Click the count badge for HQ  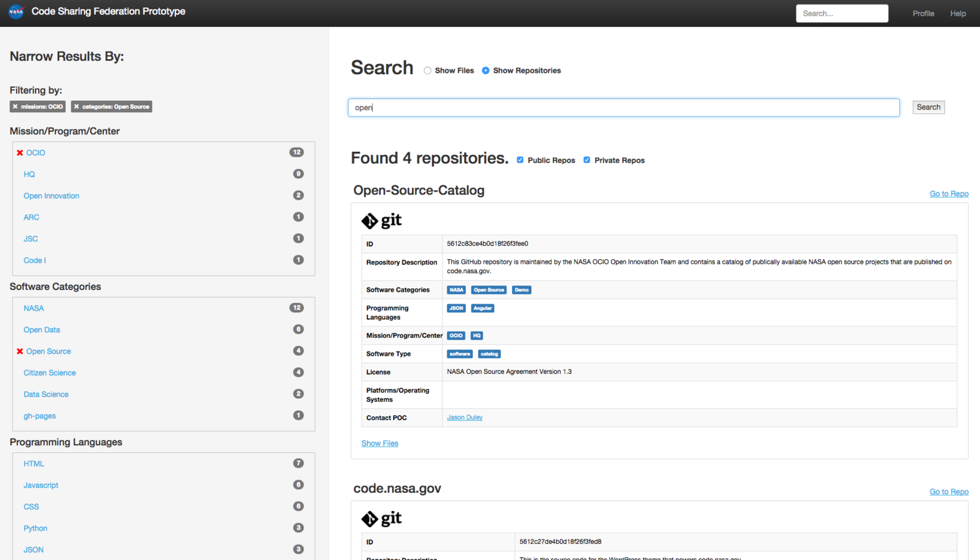point(299,174)
